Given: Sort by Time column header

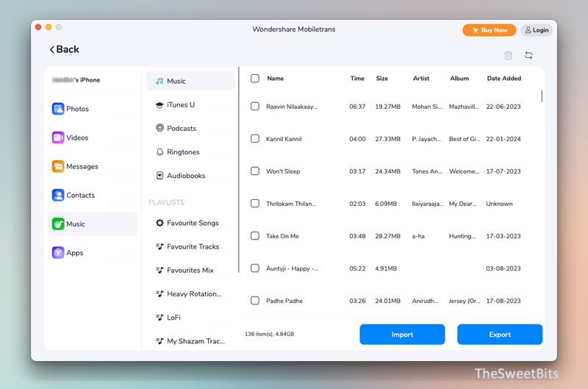Looking at the screenshot, I should [357, 79].
